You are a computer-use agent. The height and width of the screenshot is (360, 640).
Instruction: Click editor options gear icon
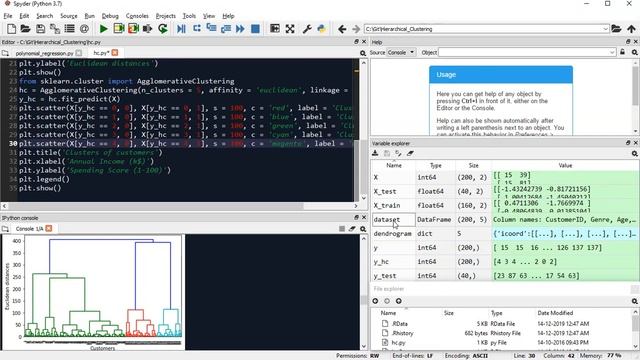[x=363, y=53]
